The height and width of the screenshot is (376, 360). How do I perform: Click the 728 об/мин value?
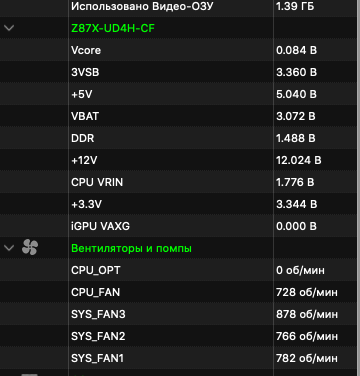[x=307, y=292]
